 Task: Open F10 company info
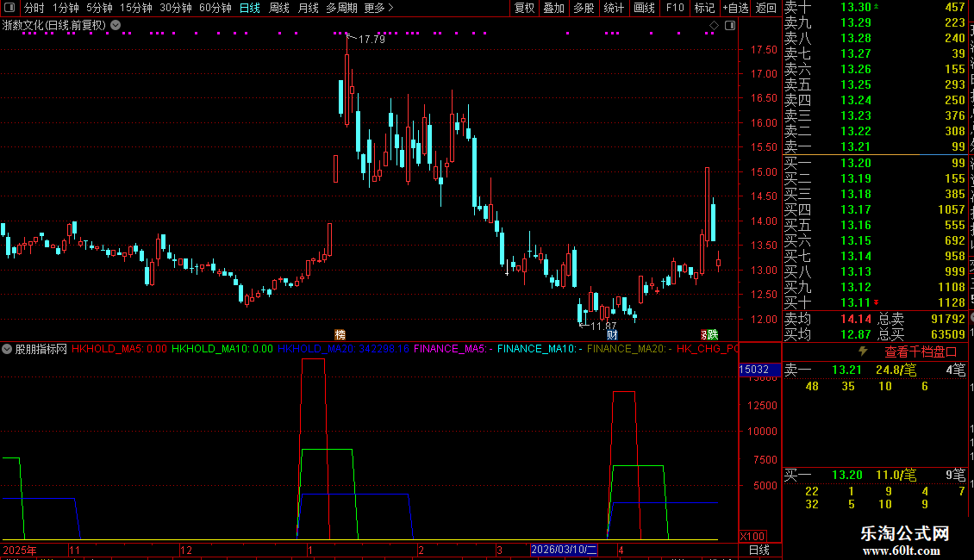click(x=675, y=8)
